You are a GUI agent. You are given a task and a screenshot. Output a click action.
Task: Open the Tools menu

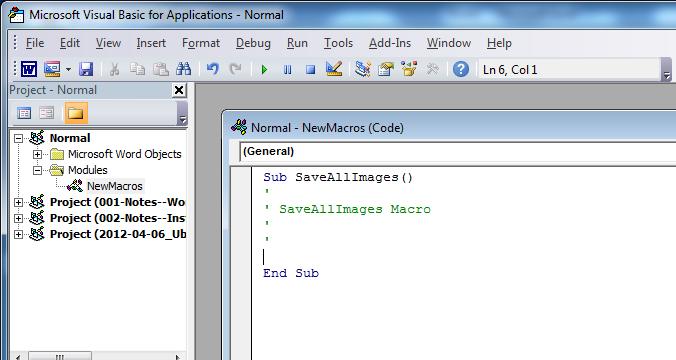click(x=338, y=43)
